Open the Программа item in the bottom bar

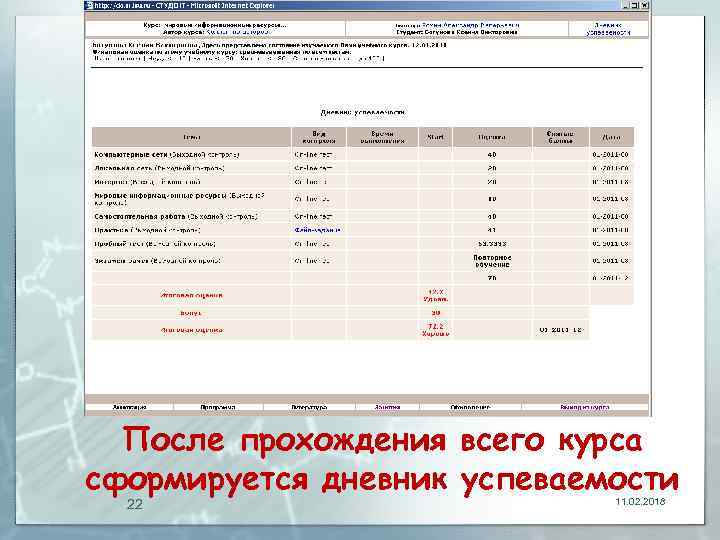pyautogui.click(x=218, y=407)
